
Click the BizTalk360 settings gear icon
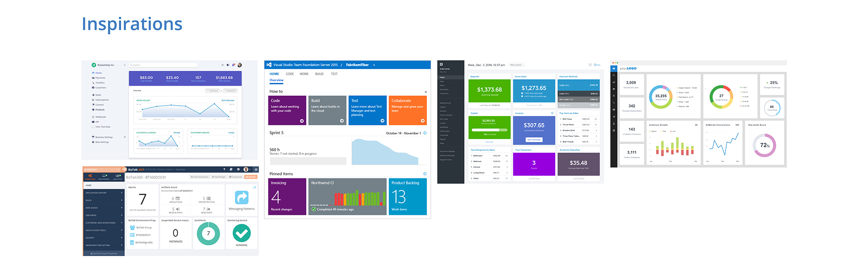pyautogui.click(x=238, y=170)
